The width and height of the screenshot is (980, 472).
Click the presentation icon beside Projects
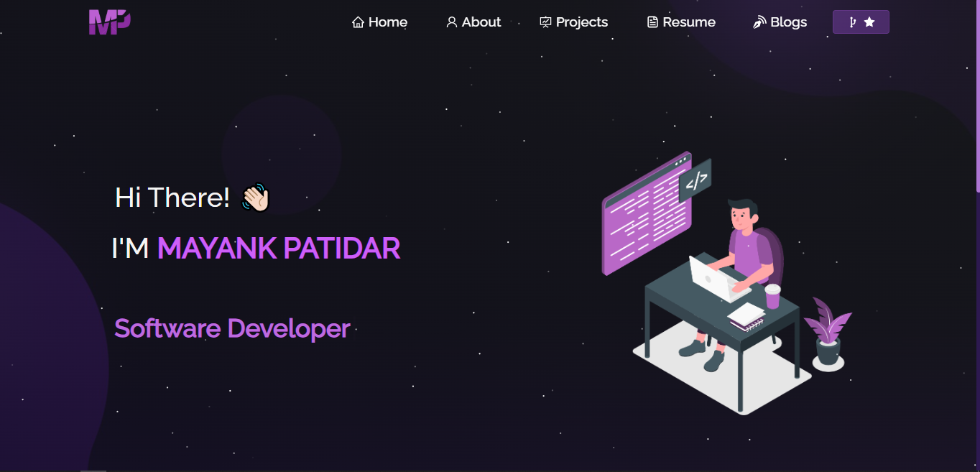545,22
